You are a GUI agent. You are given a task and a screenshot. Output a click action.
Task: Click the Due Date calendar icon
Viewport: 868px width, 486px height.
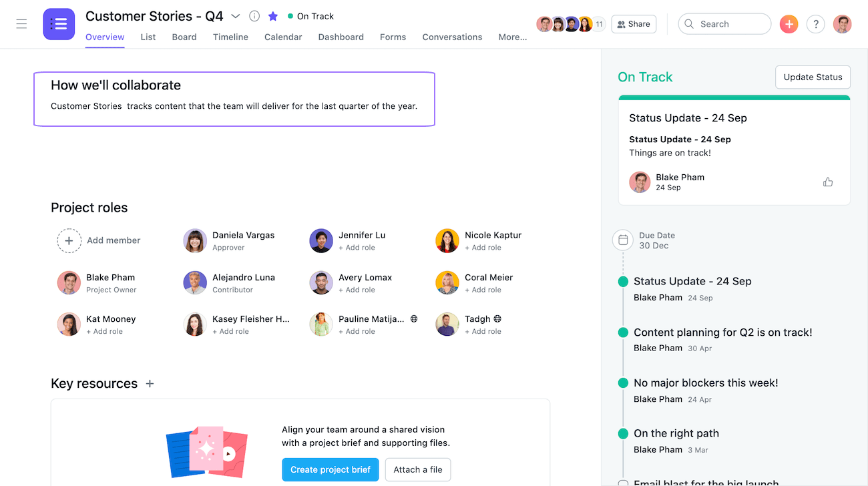tap(623, 240)
